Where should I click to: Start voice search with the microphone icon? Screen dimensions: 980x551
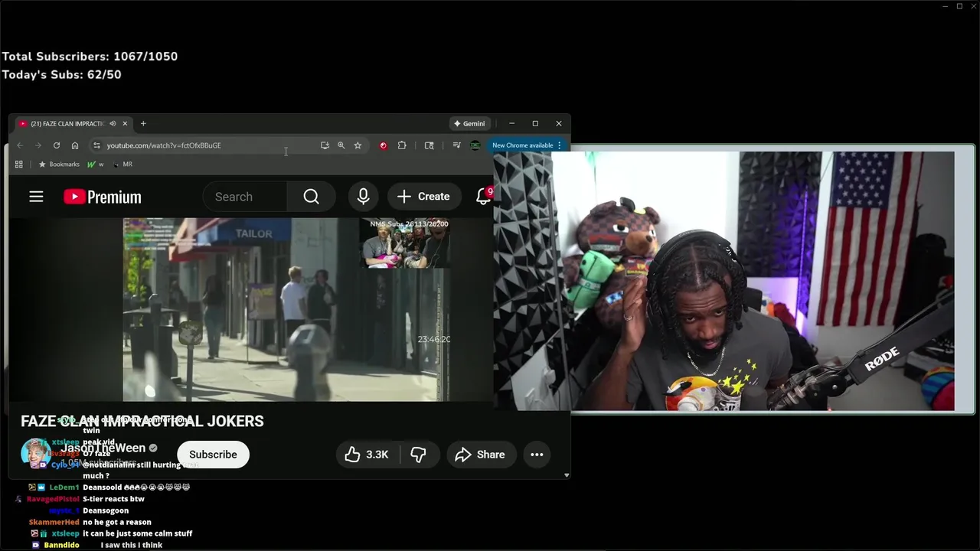tap(363, 197)
